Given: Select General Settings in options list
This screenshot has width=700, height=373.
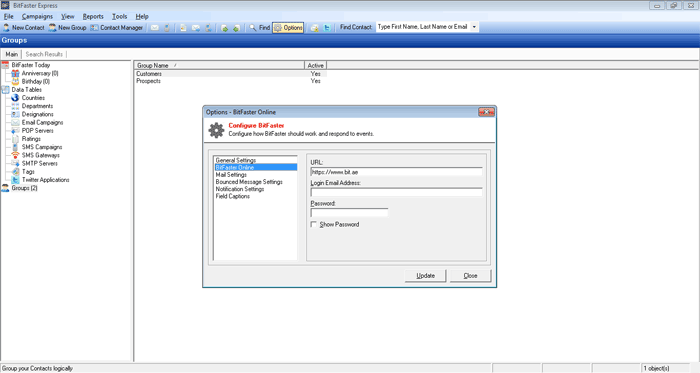Looking at the screenshot, I should (255, 160).
